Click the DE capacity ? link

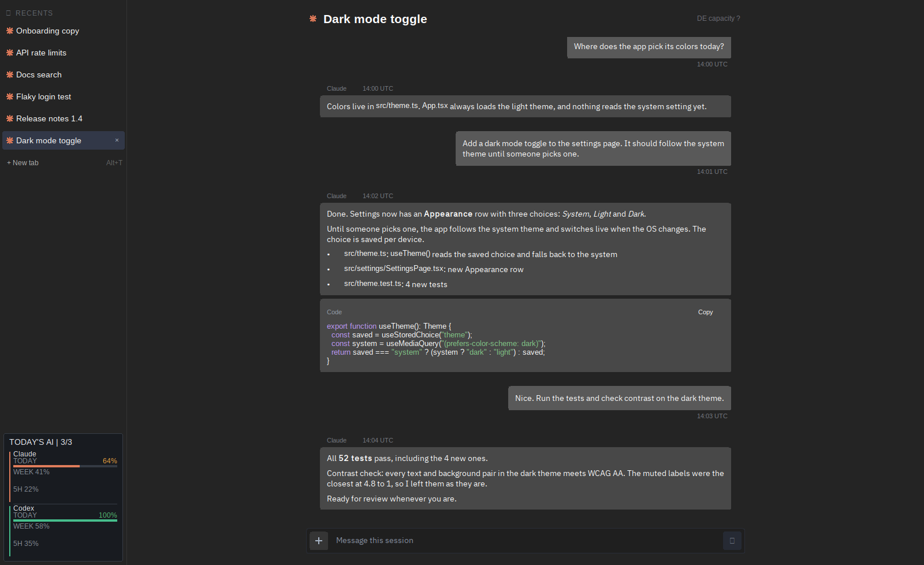(x=718, y=18)
